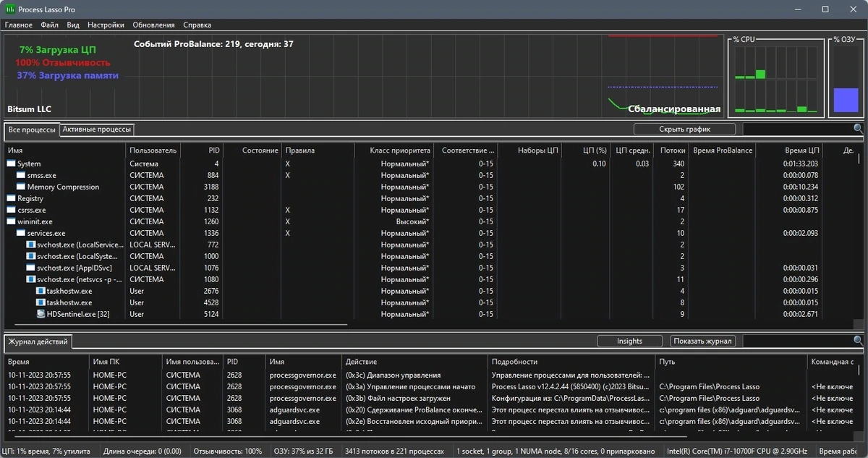Click the Memory Compression process icon

(21, 187)
